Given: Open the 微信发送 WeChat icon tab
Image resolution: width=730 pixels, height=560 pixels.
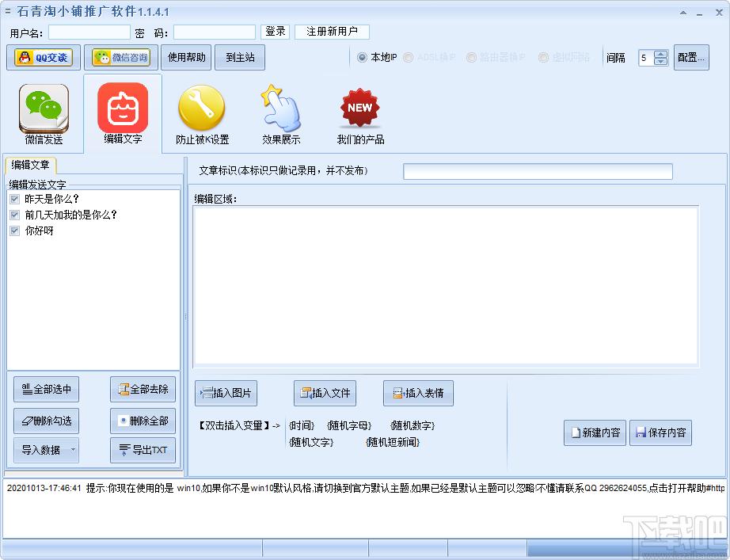Looking at the screenshot, I should click(x=44, y=114).
